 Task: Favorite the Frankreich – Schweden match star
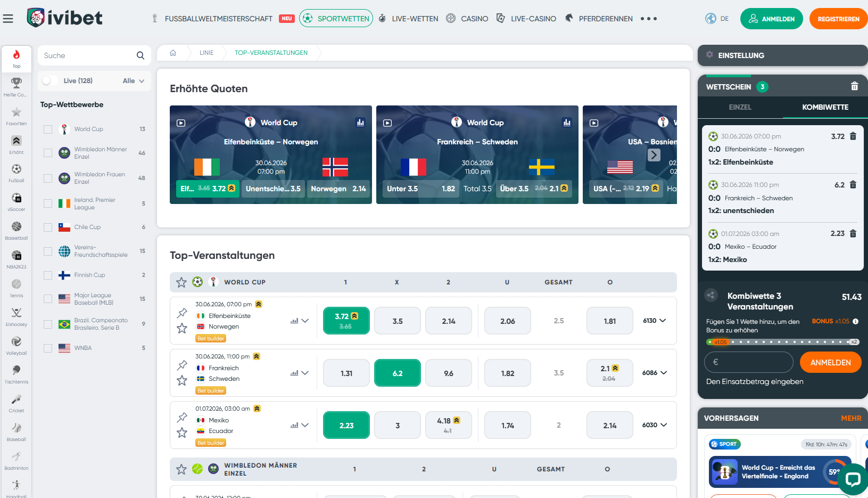182,380
